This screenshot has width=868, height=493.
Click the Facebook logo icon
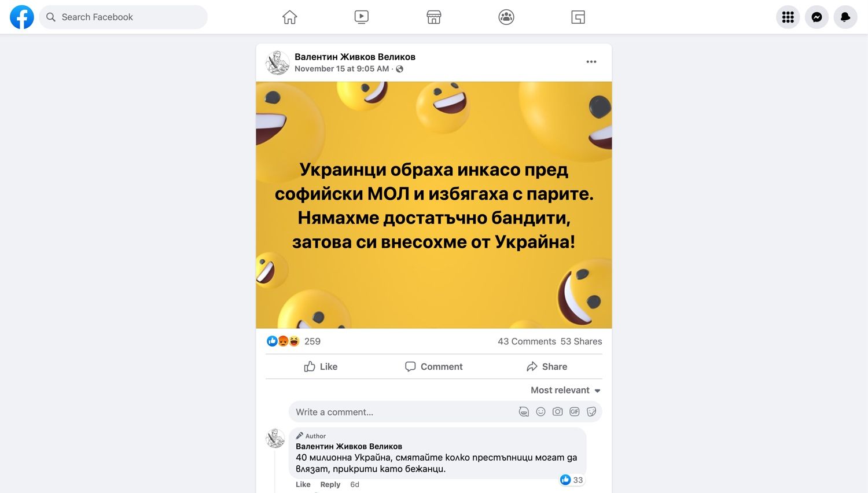(x=22, y=17)
